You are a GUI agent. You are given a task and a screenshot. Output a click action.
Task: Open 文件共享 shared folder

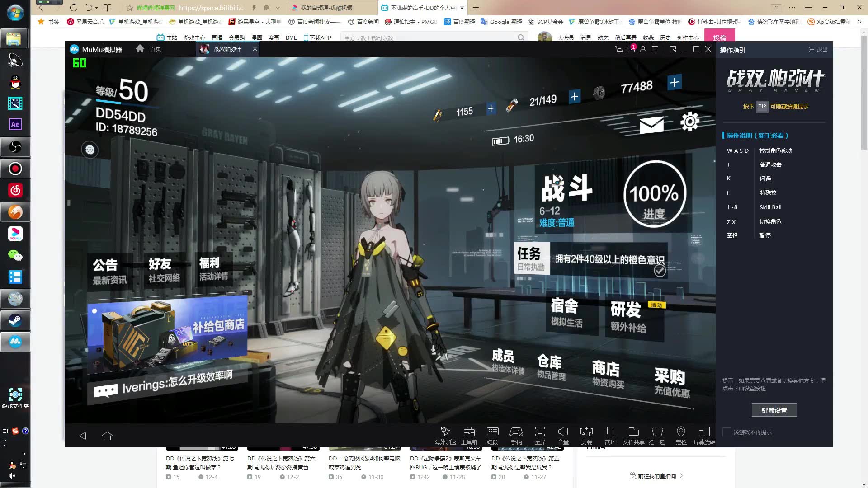tap(634, 436)
